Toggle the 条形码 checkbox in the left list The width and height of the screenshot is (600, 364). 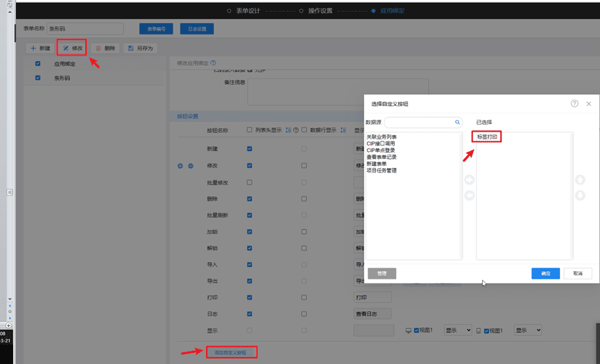[38, 78]
